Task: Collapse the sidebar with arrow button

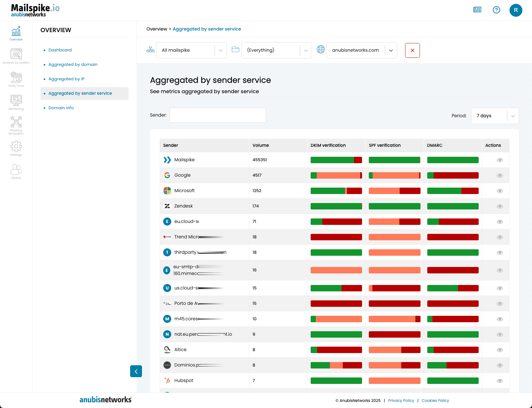Action: 136,371
